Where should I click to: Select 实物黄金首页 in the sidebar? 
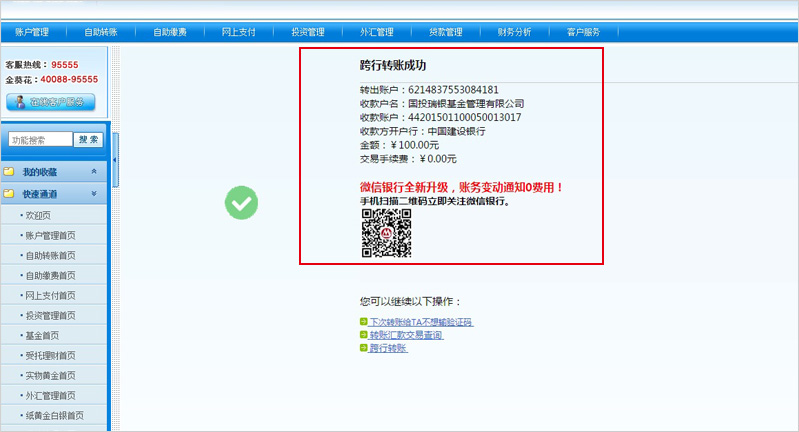(x=50, y=376)
